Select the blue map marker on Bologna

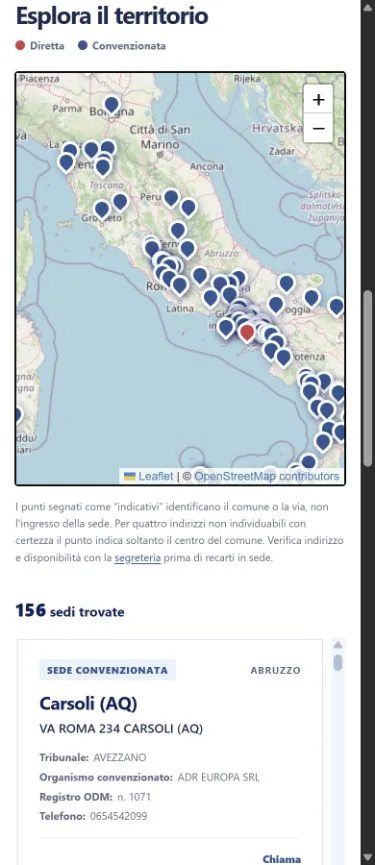click(111, 105)
